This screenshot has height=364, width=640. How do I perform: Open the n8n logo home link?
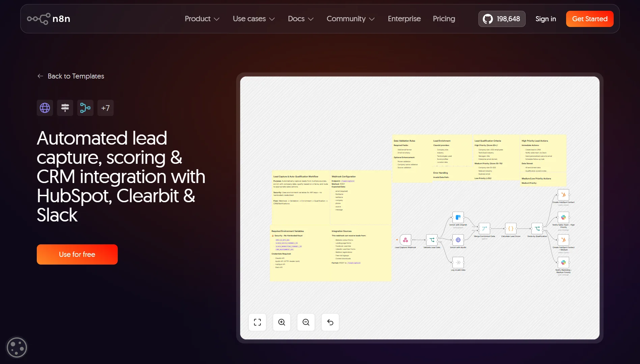[49, 19]
